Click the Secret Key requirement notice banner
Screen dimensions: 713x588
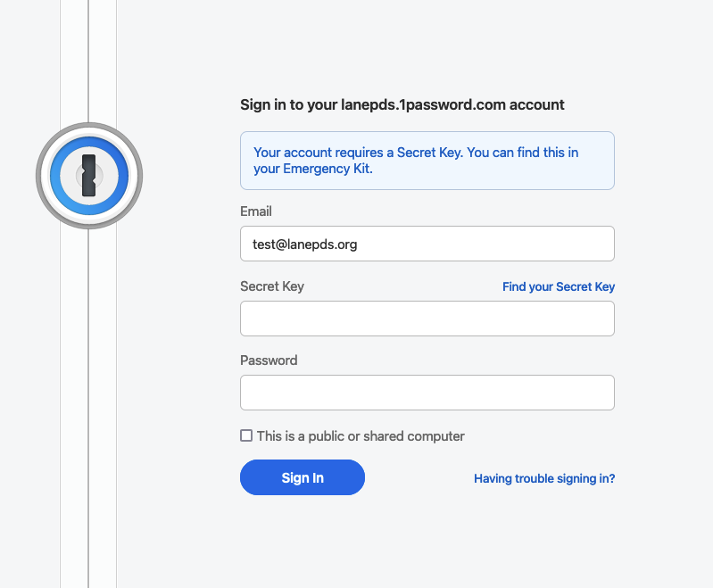427,161
